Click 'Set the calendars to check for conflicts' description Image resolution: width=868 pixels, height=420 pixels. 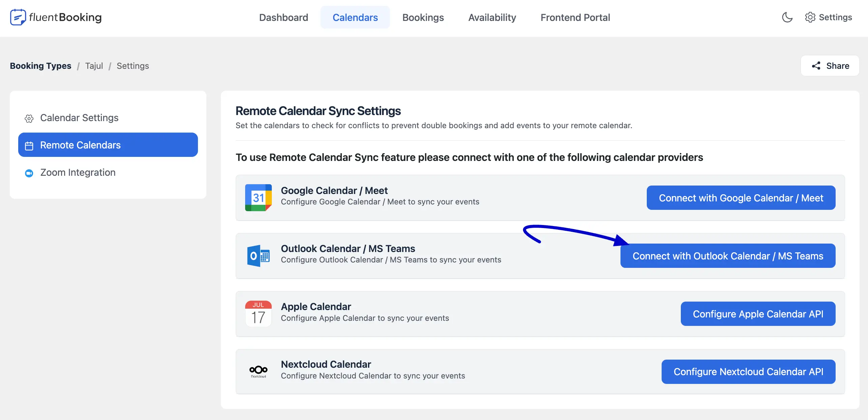pos(434,125)
